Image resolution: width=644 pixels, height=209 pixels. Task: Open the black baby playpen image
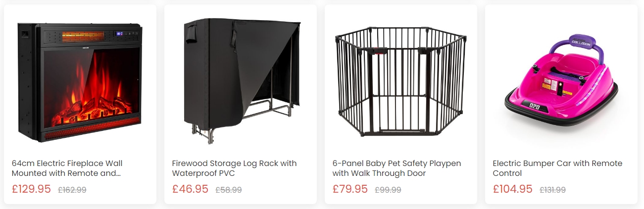[400, 82]
